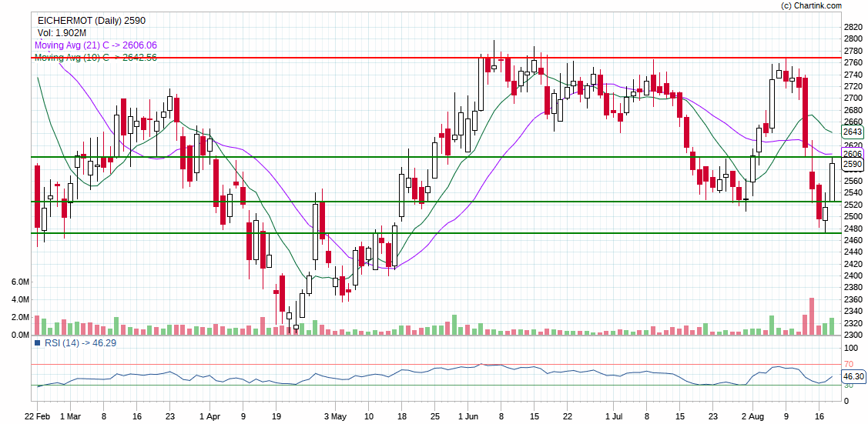Image resolution: width=868 pixels, height=424 pixels.
Task: Click the 1 Mar date label
Action: point(70,415)
